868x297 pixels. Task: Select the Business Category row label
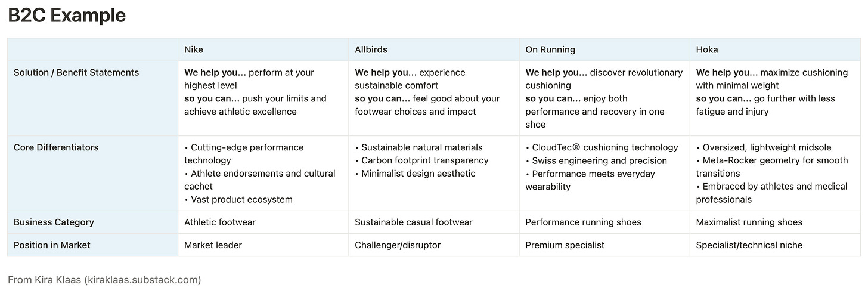(x=54, y=222)
